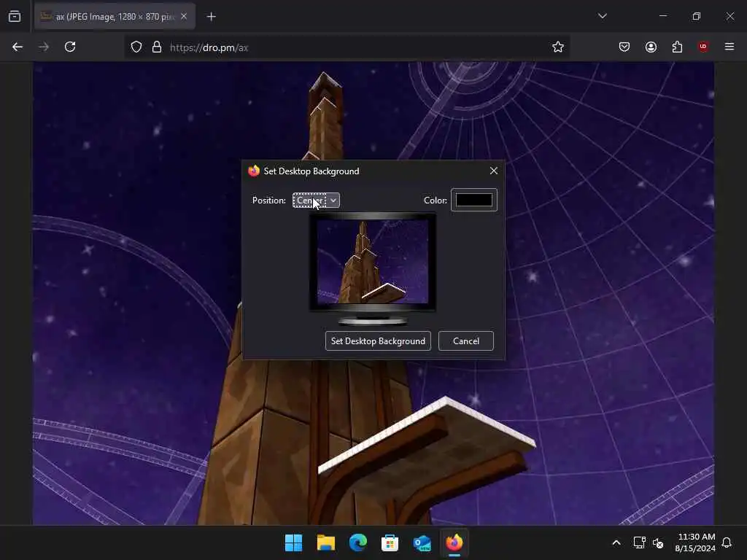Open clock showing 11:30 AM

(695, 542)
